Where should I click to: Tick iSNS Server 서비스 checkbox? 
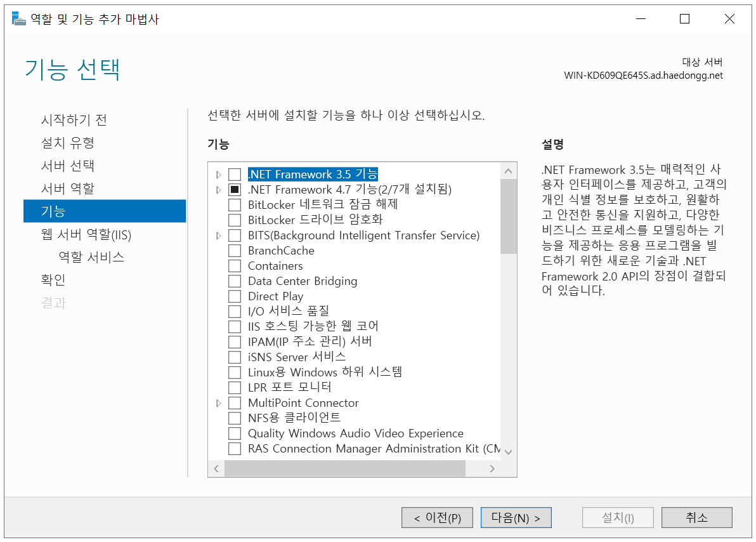coord(234,357)
